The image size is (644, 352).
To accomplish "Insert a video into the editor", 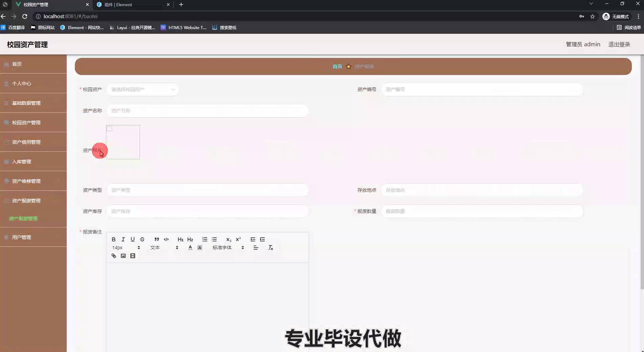I will (133, 256).
